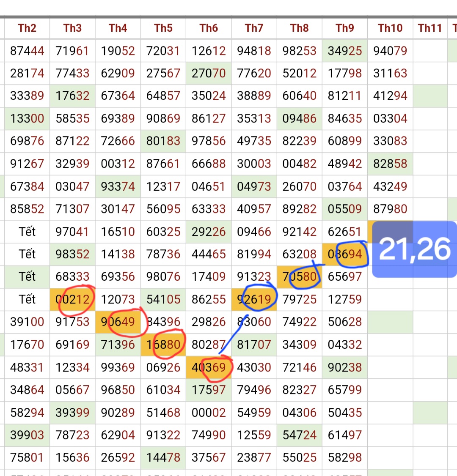Select blue-circled cell 08694
The width and height of the screenshot is (457, 476).
(345, 254)
